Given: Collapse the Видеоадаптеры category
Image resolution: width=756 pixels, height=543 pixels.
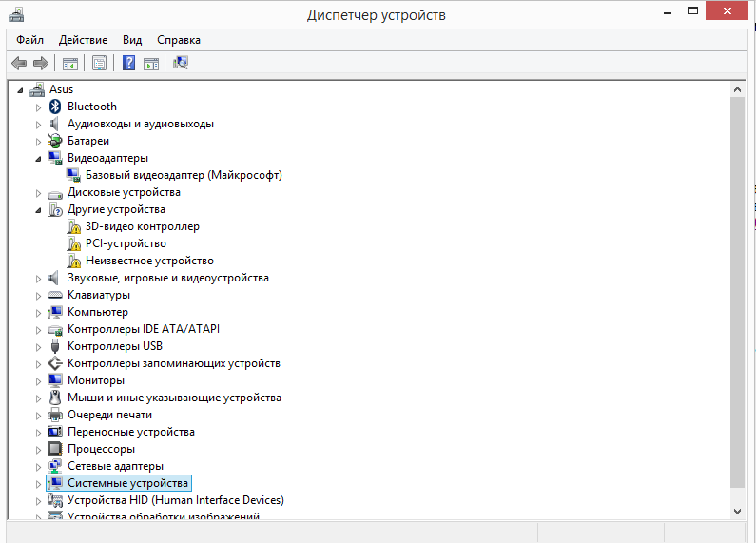Looking at the screenshot, I should coord(39,158).
